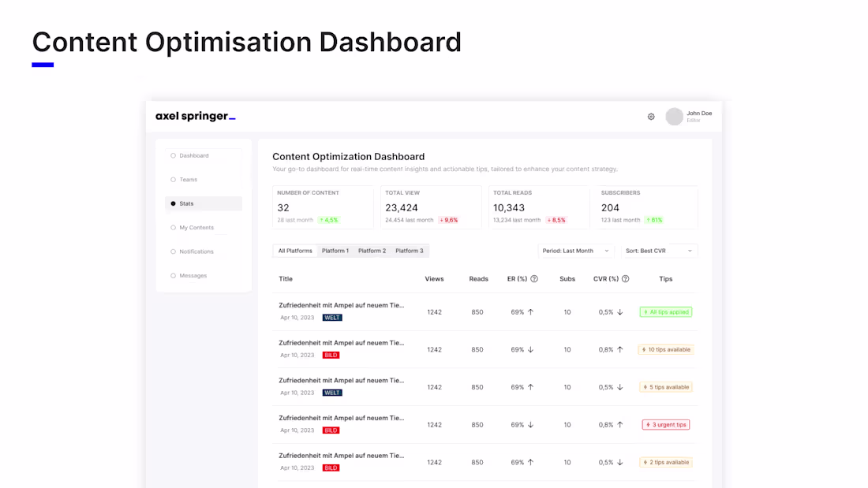Click the upward ER arrow on the first row
The width and height of the screenshot is (868, 488).
(531, 311)
